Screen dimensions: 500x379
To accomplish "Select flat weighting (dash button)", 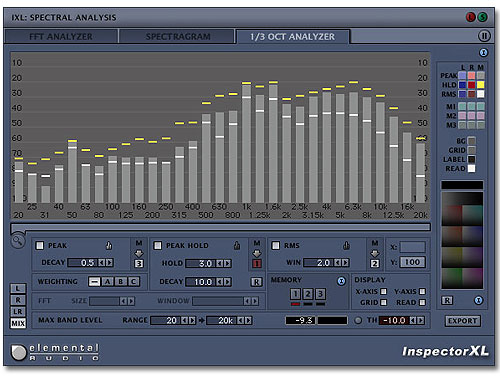I will click(x=95, y=282).
